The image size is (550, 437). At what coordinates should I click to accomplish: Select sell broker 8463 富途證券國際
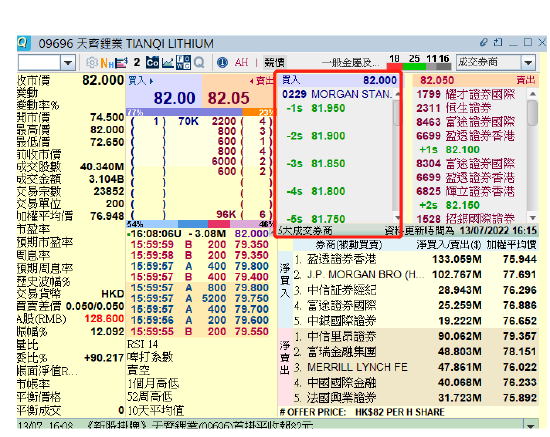pyautogui.click(x=466, y=122)
